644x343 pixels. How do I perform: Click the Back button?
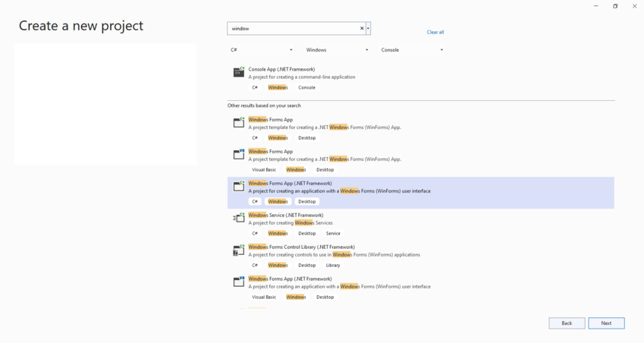(567, 323)
